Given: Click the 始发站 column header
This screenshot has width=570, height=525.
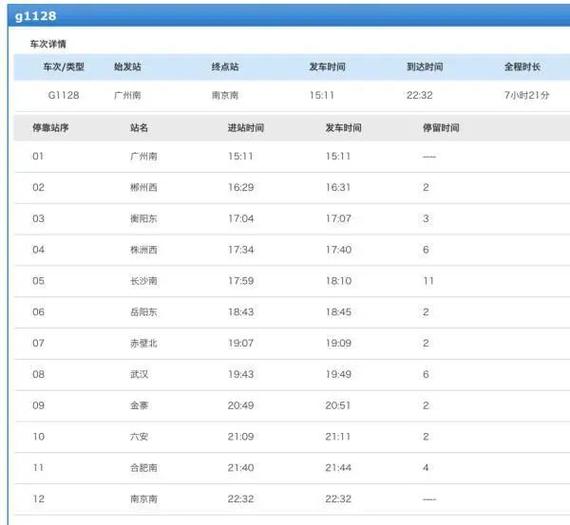Looking at the screenshot, I should (x=128, y=67).
